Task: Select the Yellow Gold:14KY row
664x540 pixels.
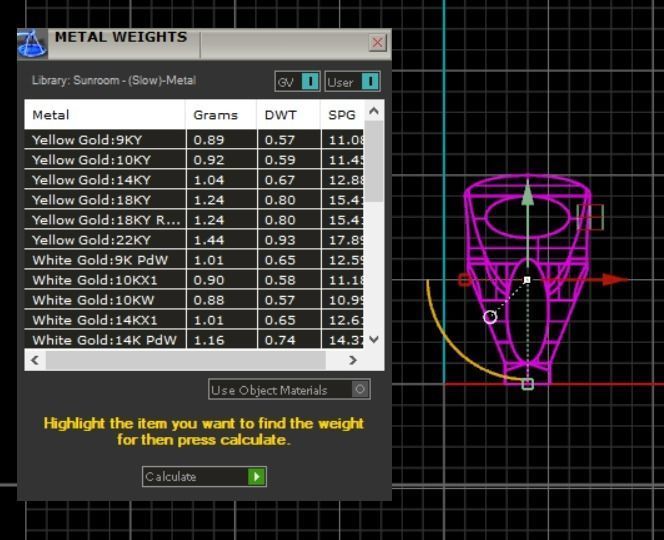Action: coord(194,180)
